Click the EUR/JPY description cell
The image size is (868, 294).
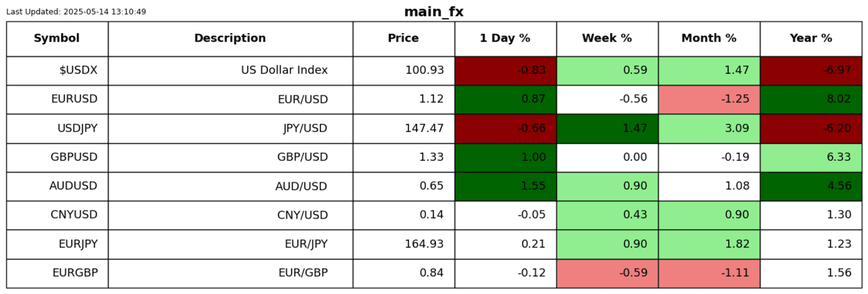point(230,244)
